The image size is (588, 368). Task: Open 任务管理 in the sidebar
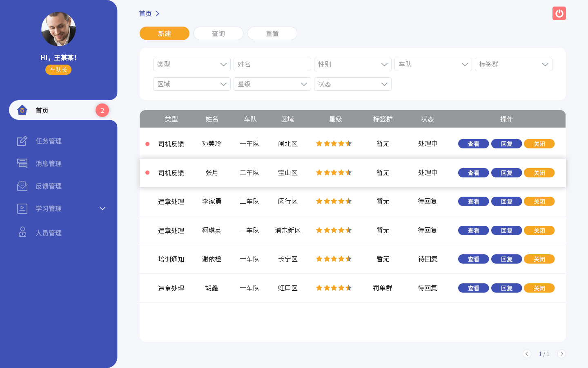(49, 141)
